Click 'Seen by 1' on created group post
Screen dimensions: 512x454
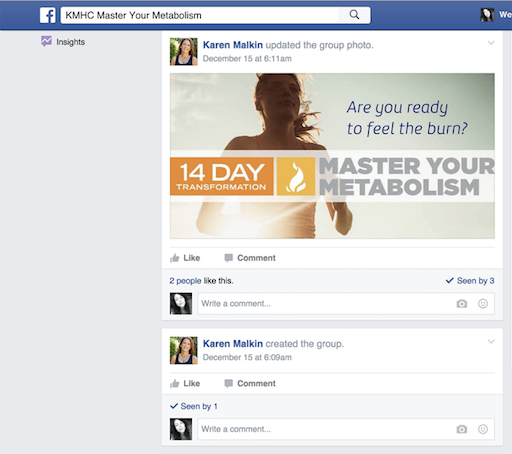click(x=194, y=406)
